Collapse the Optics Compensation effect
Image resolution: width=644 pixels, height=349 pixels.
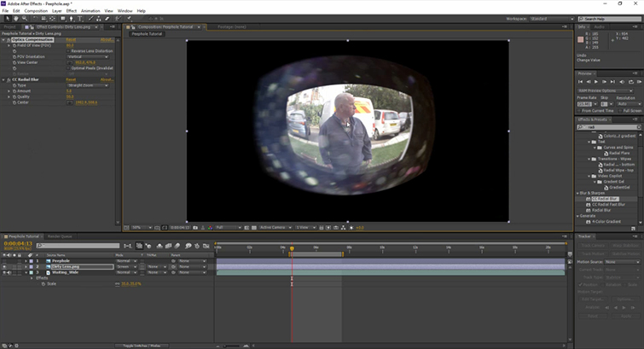pyautogui.click(x=4, y=39)
